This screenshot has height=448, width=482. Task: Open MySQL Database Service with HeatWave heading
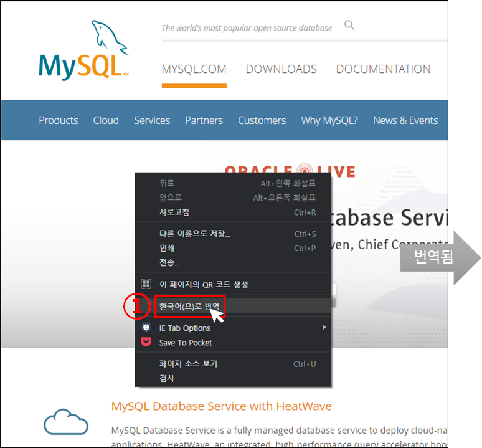coord(221,406)
